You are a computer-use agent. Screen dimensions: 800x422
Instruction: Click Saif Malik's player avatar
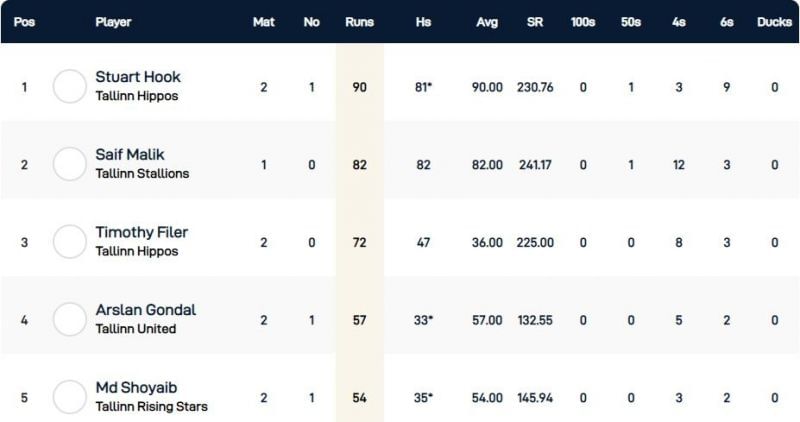pyautogui.click(x=70, y=164)
